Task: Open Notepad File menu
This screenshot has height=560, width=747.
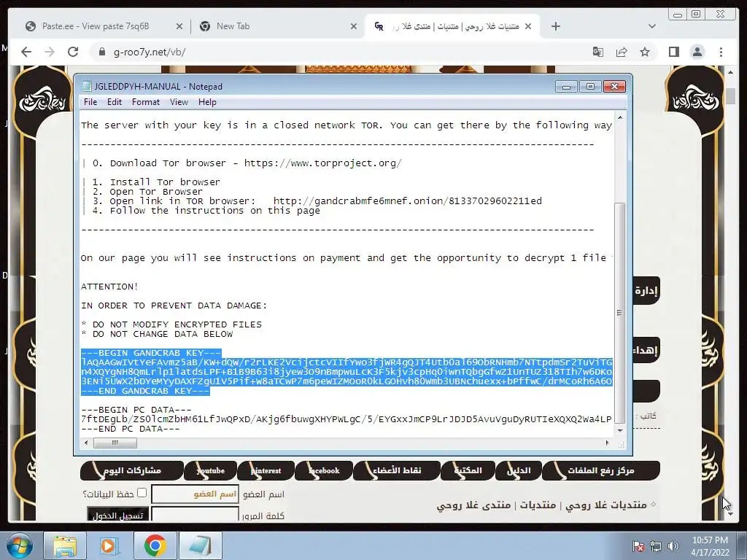Action: [x=90, y=102]
